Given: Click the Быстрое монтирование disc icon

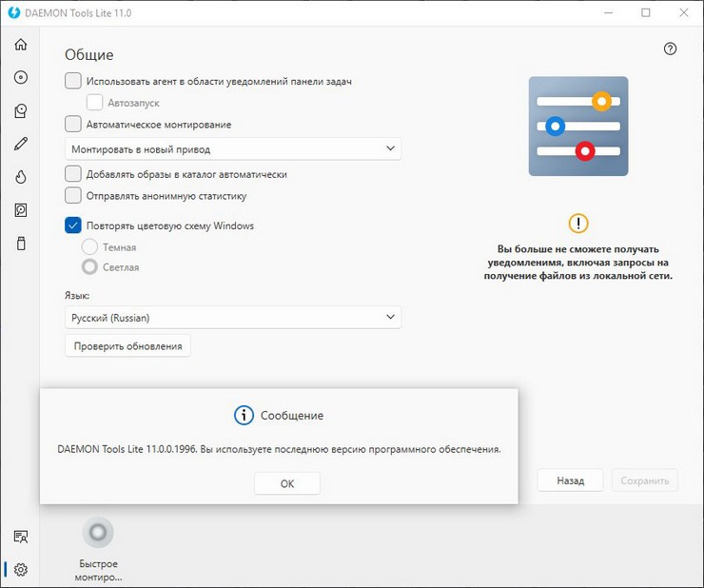Looking at the screenshot, I should click(98, 532).
